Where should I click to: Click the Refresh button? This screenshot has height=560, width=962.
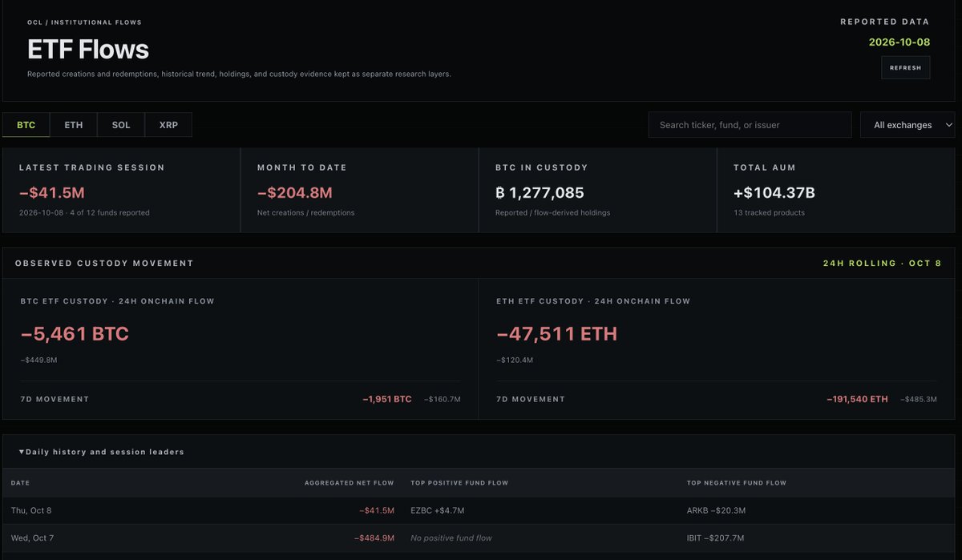906,67
